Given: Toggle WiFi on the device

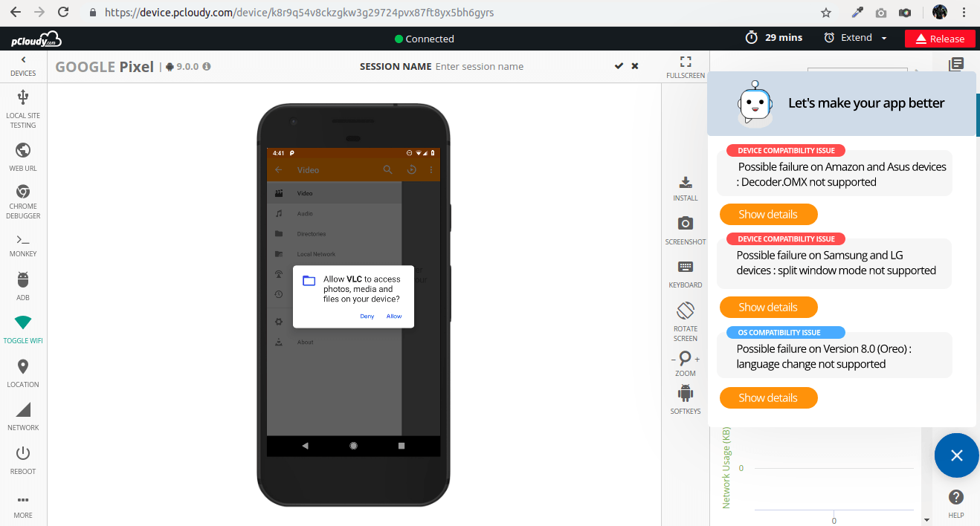Looking at the screenshot, I should click(x=23, y=329).
